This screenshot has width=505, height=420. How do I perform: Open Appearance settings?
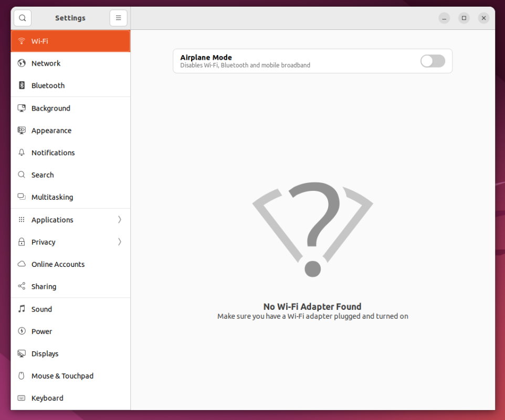point(51,131)
